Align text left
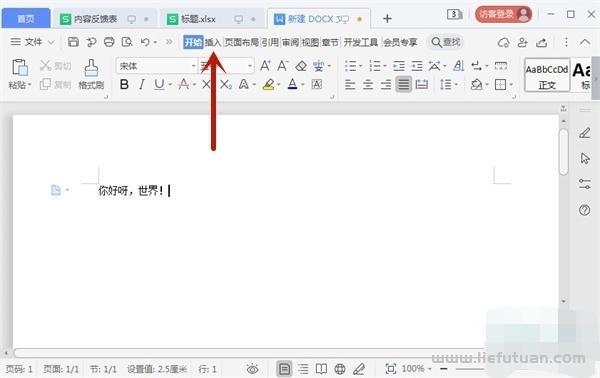600x378 pixels. [x=350, y=84]
